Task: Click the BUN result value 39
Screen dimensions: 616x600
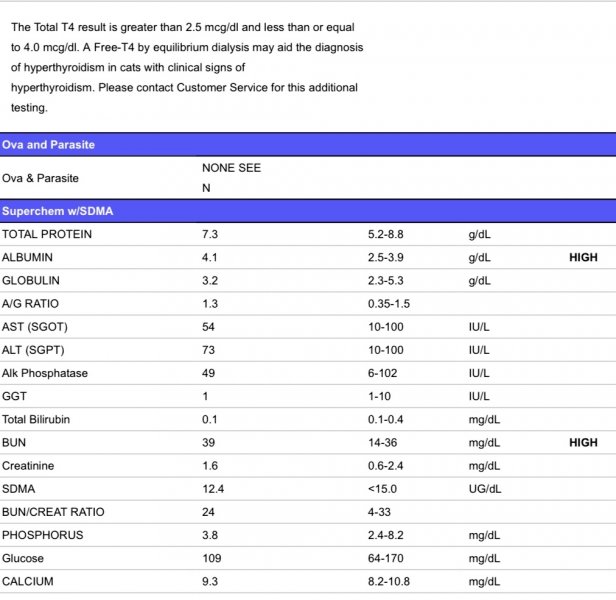Action: (x=209, y=442)
